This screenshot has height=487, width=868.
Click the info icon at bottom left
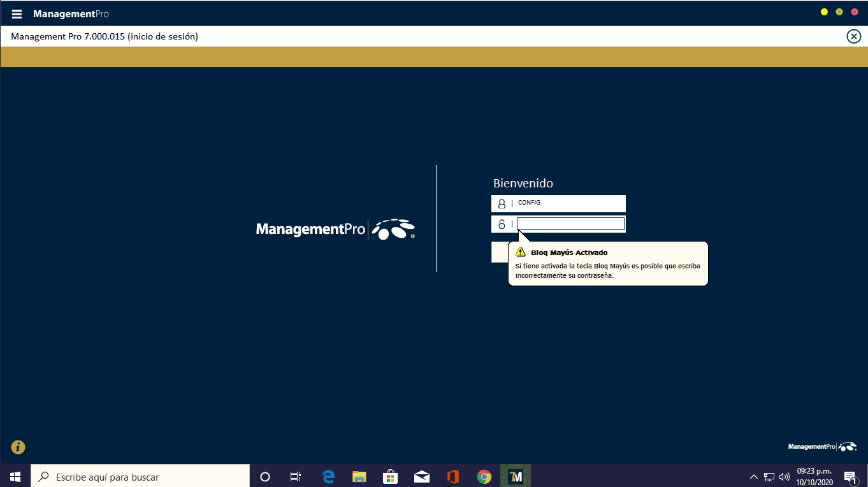[18, 447]
